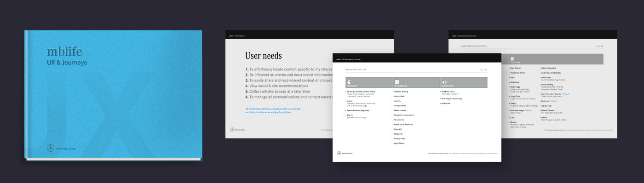Click 'Authors' in Site Furniture list

pyautogui.click(x=397, y=101)
